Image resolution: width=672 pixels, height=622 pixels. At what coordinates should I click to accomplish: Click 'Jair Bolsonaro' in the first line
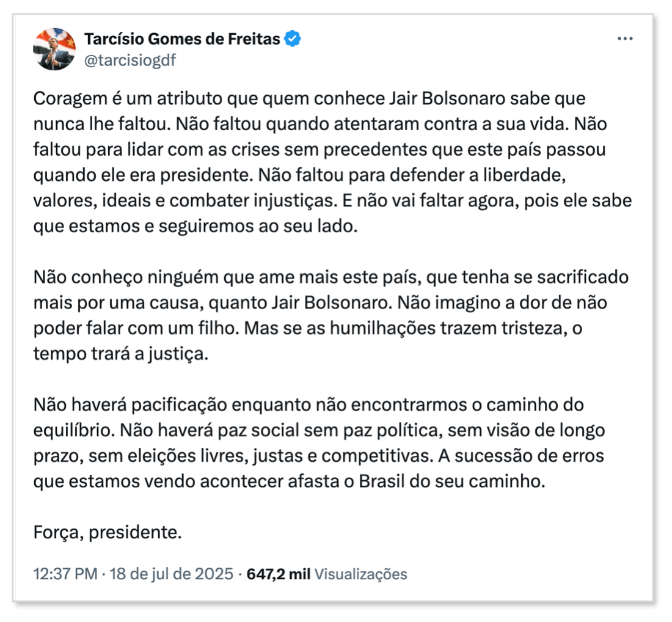447,98
